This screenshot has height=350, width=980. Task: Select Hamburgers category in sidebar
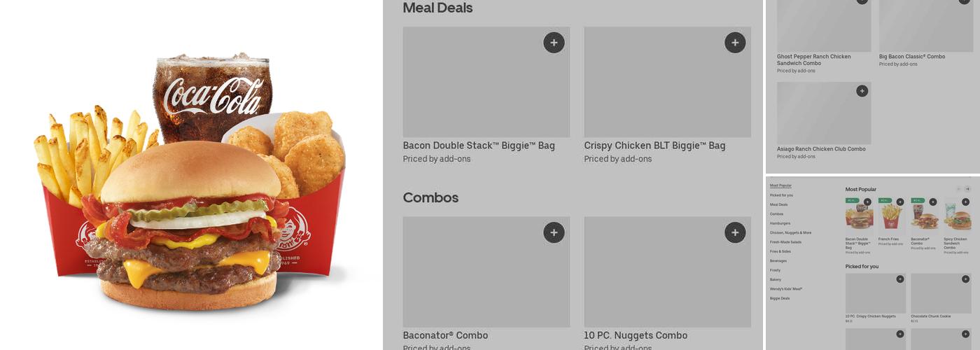coord(780,223)
